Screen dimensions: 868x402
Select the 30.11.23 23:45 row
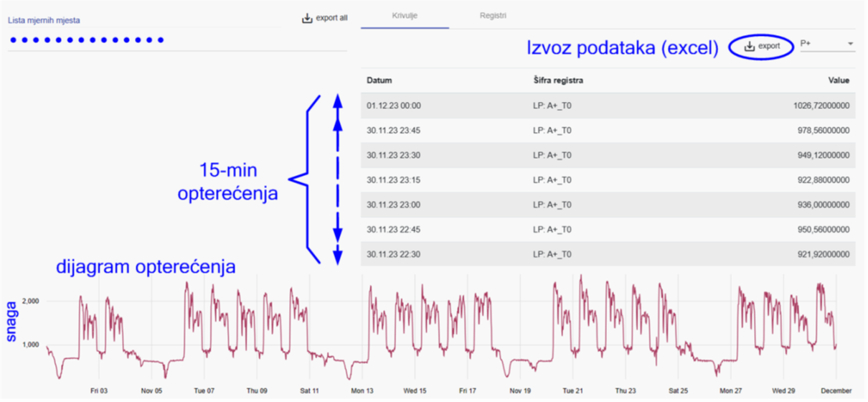pos(607,131)
